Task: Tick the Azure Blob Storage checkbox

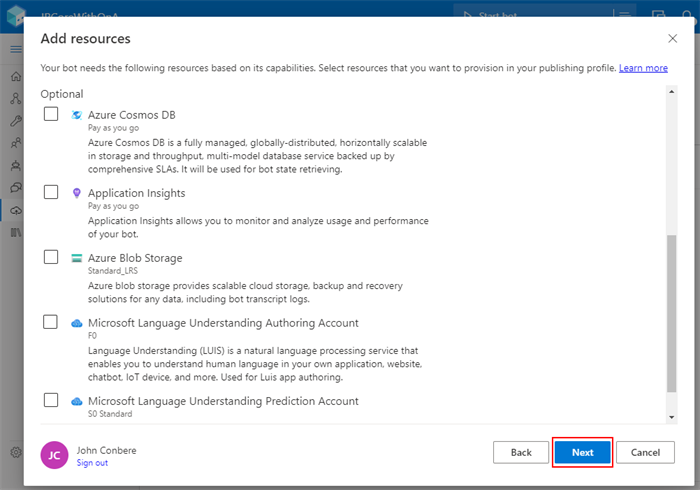Action: tap(51, 258)
